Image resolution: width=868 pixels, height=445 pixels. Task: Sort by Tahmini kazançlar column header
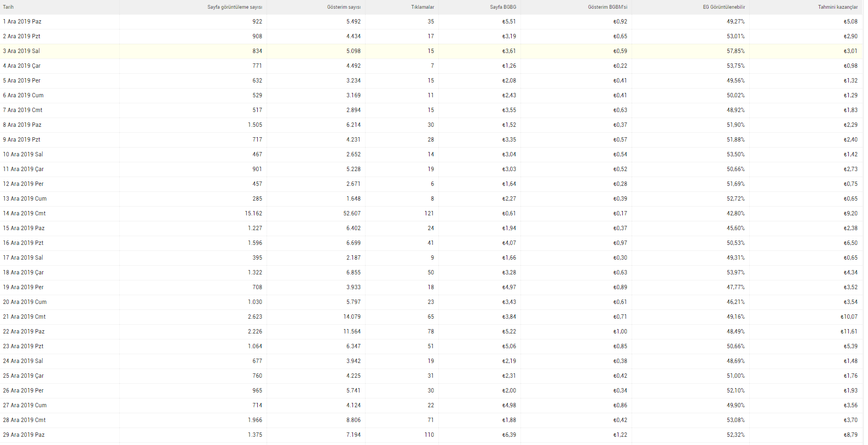[x=838, y=7]
